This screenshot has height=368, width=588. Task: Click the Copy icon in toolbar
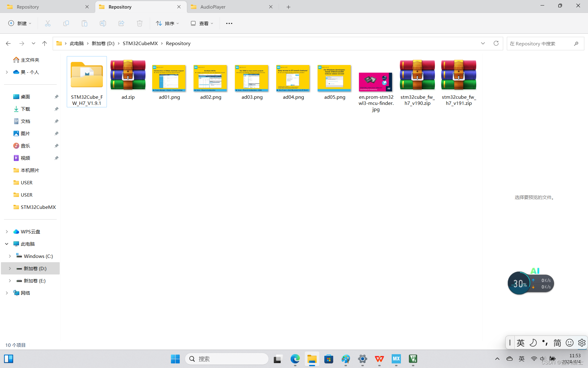tap(66, 23)
